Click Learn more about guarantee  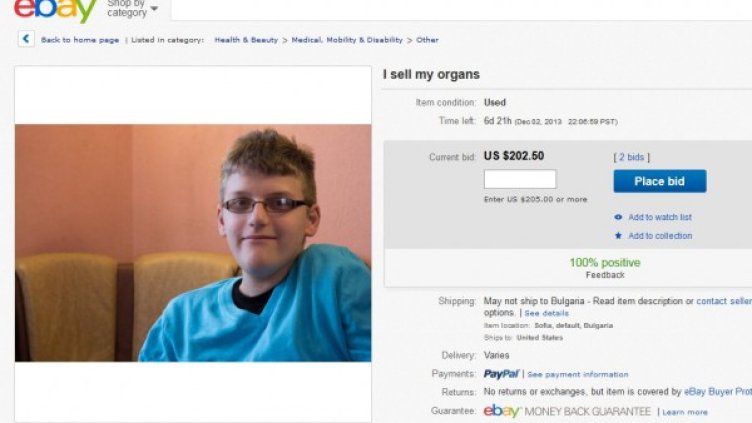point(684,412)
